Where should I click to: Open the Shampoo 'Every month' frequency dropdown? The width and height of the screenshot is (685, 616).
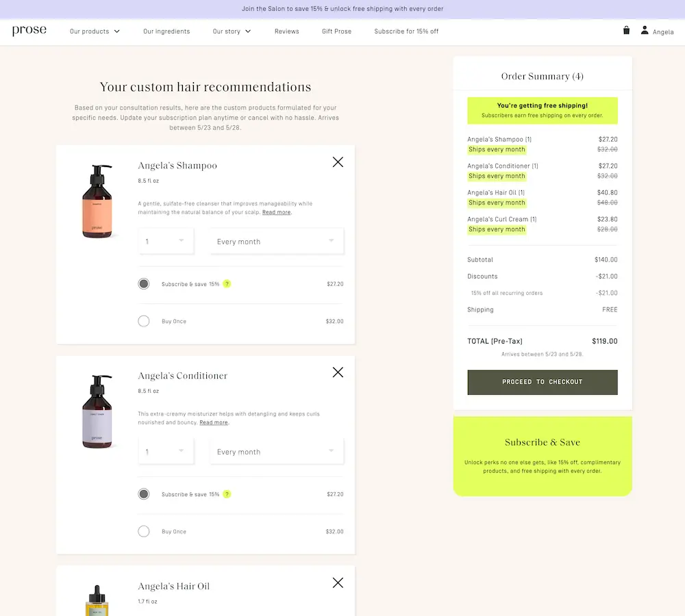click(x=277, y=241)
